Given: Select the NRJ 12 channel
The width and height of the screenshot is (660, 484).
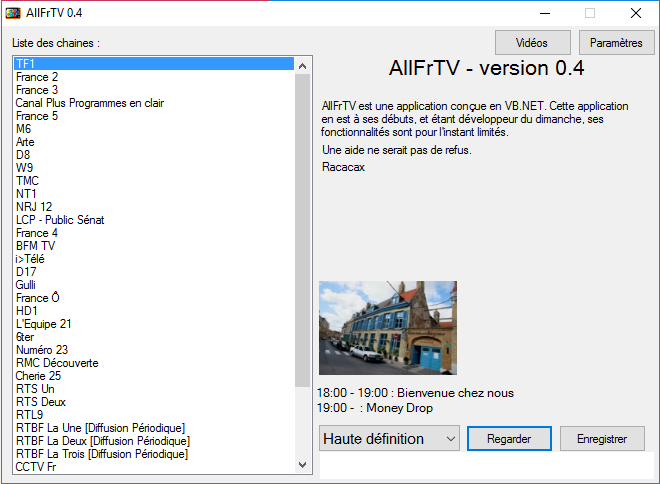Looking at the screenshot, I should click(x=154, y=207).
